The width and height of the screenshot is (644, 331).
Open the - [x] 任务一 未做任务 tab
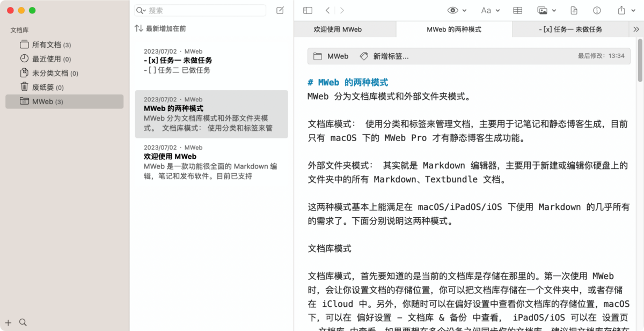570,30
